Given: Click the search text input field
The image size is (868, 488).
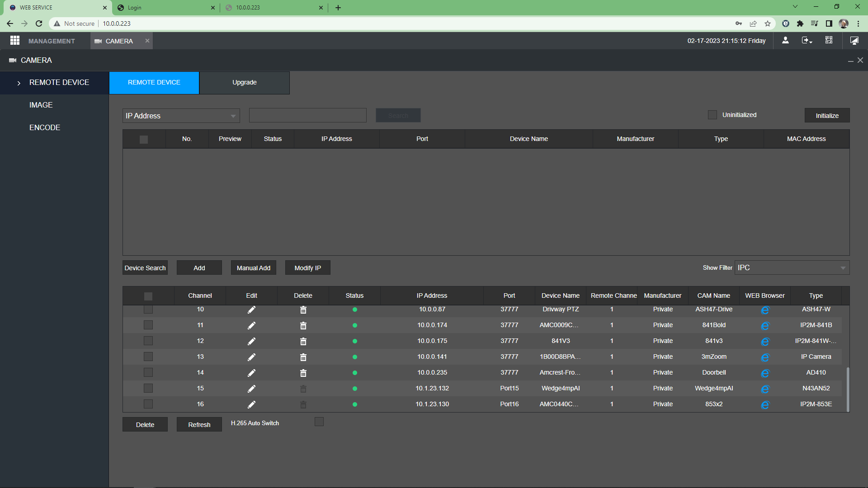Looking at the screenshot, I should tap(308, 115).
